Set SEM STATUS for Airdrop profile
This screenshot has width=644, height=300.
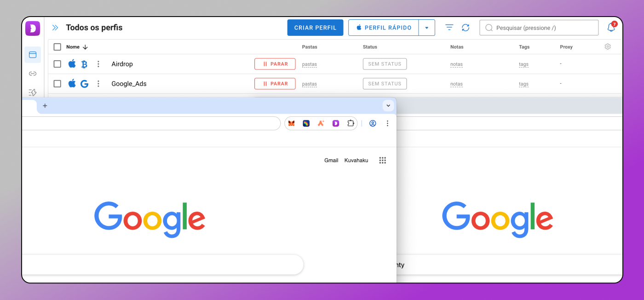385,64
